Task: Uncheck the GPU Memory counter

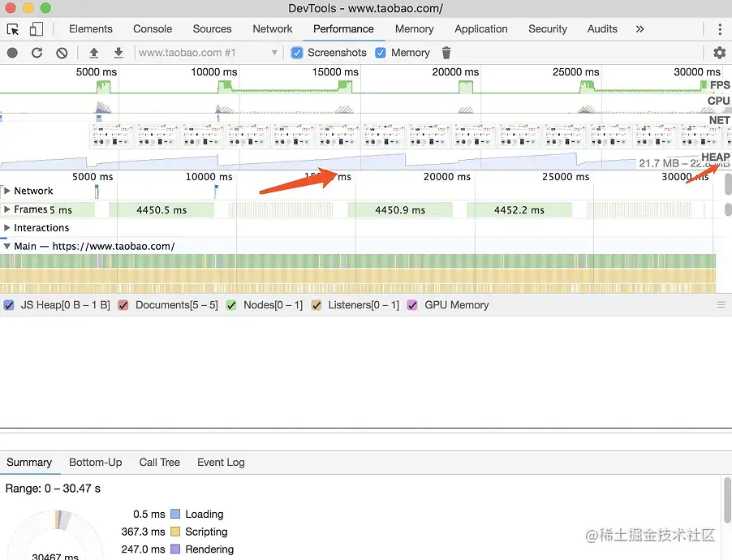Action: (412, 305)
